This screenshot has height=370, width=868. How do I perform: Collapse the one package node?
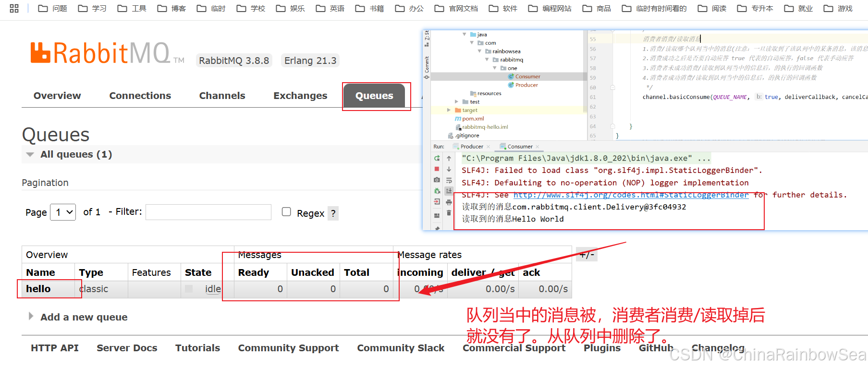[x=495, y=68]
